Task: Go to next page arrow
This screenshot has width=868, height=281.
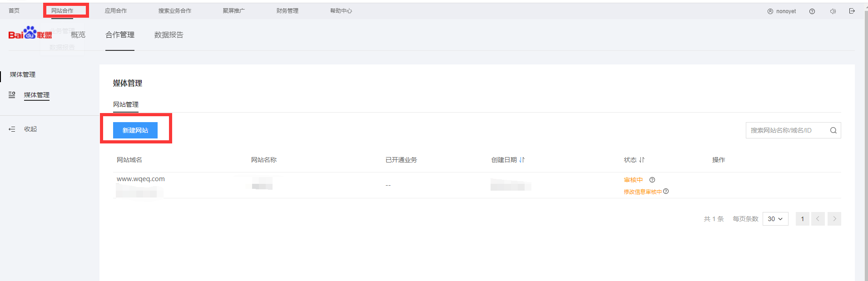Action: [x=834, y=219]
